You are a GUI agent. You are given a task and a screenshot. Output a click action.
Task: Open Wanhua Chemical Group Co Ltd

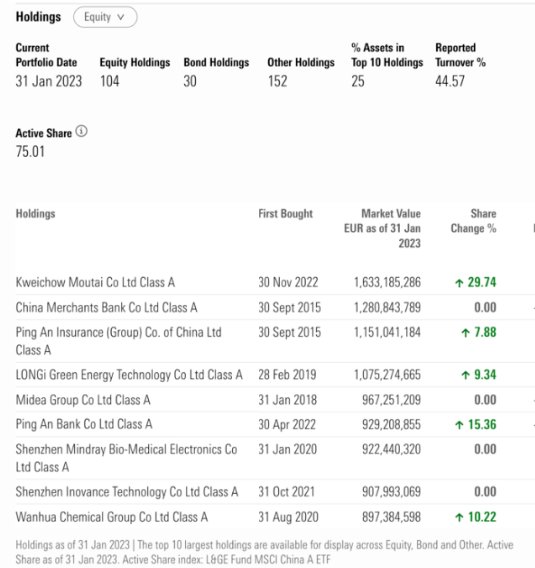pyautogui.click(x=112, y=517)
